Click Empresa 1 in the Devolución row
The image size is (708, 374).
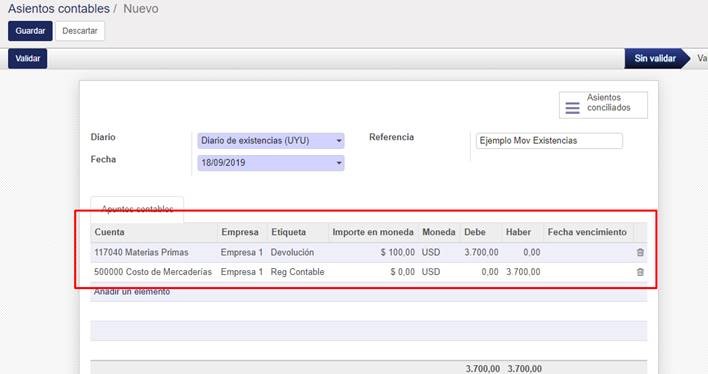(x=242, y=252)
